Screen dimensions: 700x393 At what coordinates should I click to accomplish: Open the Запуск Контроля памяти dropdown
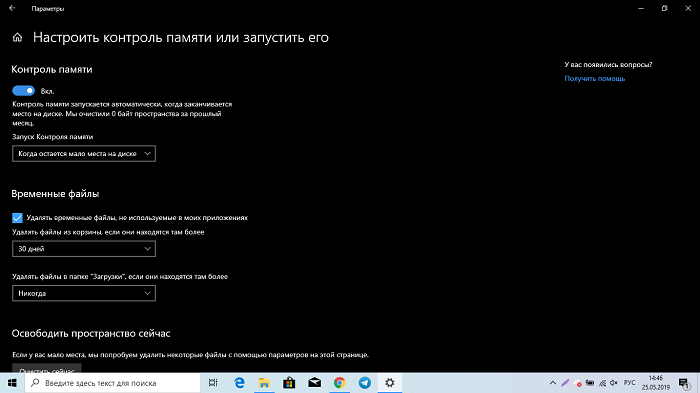click(84, 154)
